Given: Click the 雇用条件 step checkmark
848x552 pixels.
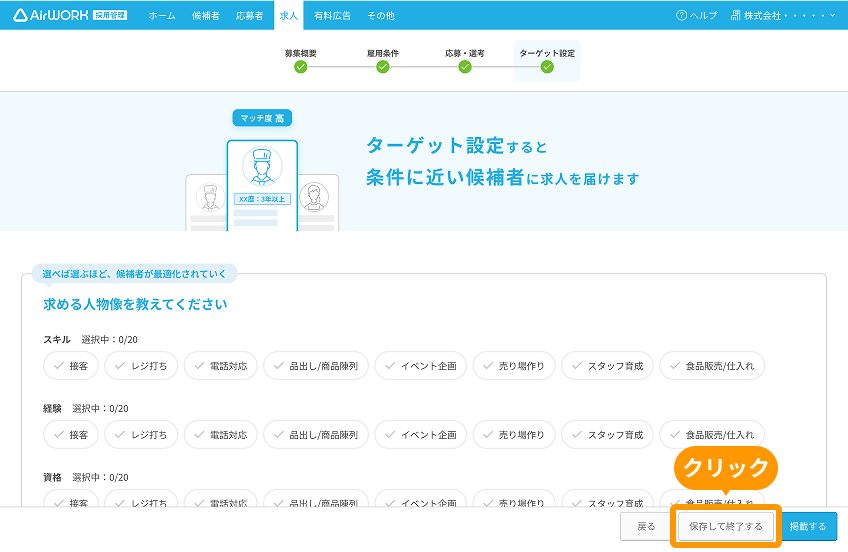Looking at the screenshot, I should tap(383, 67).
